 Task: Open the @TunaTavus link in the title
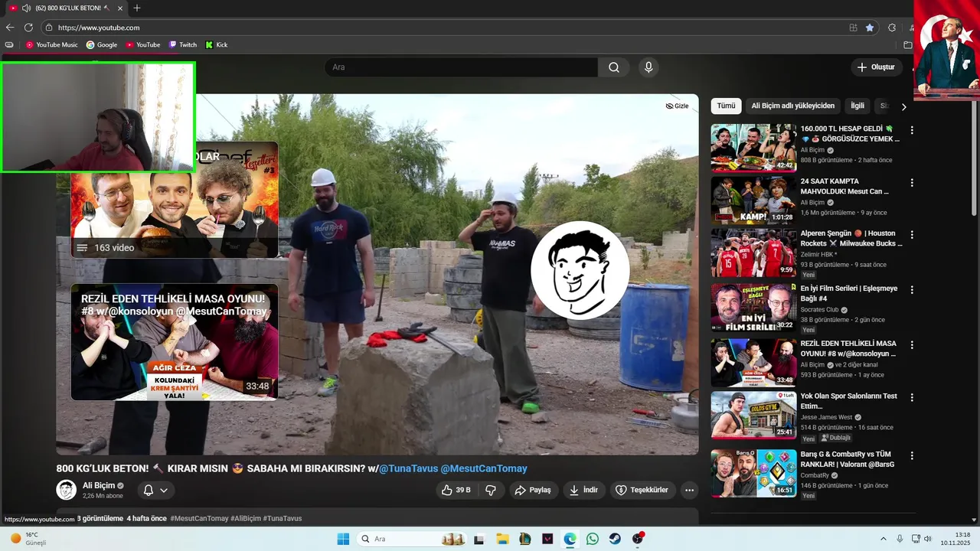[408, 468]
